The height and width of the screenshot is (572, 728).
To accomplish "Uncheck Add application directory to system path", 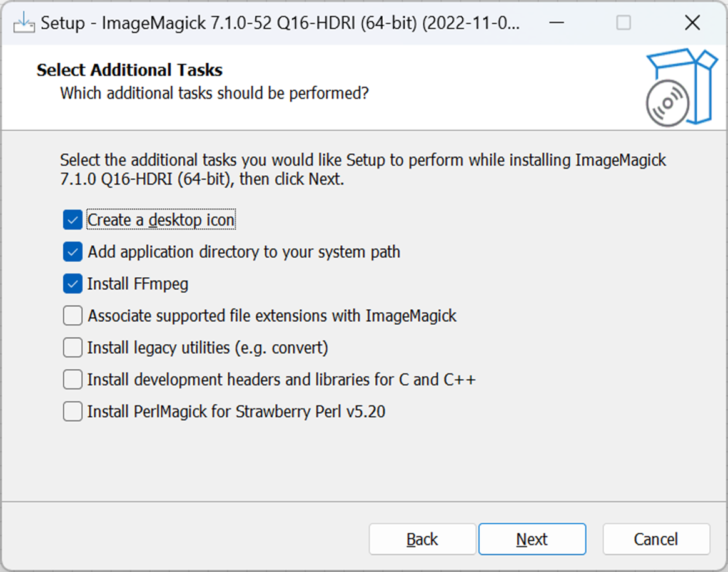I will 73,252.
